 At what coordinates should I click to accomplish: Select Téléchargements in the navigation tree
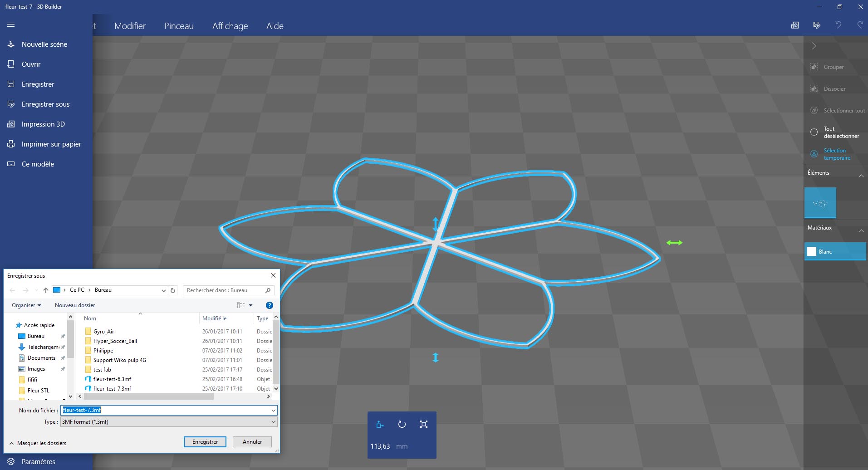(43, 347)
